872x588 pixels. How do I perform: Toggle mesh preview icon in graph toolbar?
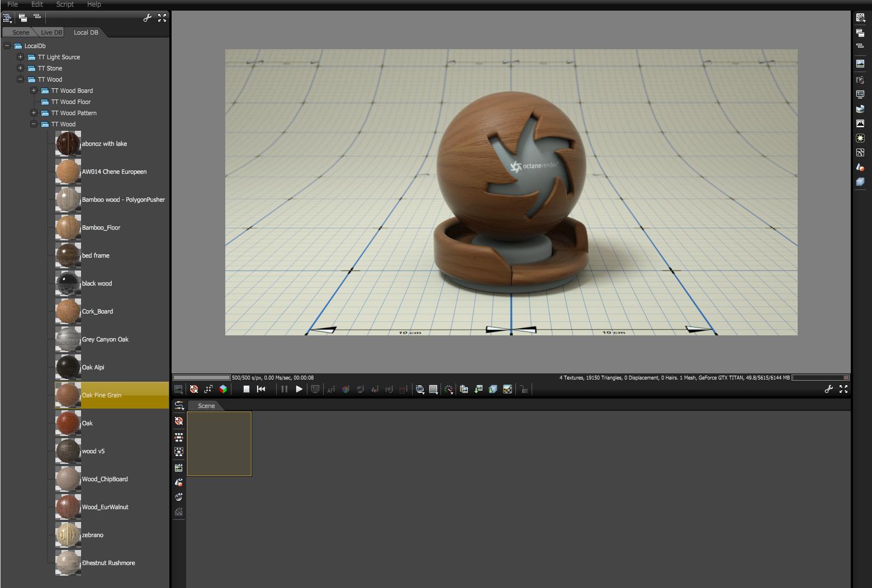(179, 482)
